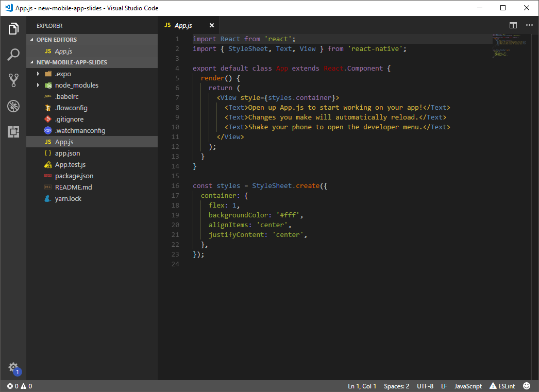Click the watchman icon beside .watchmanconfig
Viewport: 539px width, 392px height.
pyautogui.click(x=48, y=130)
